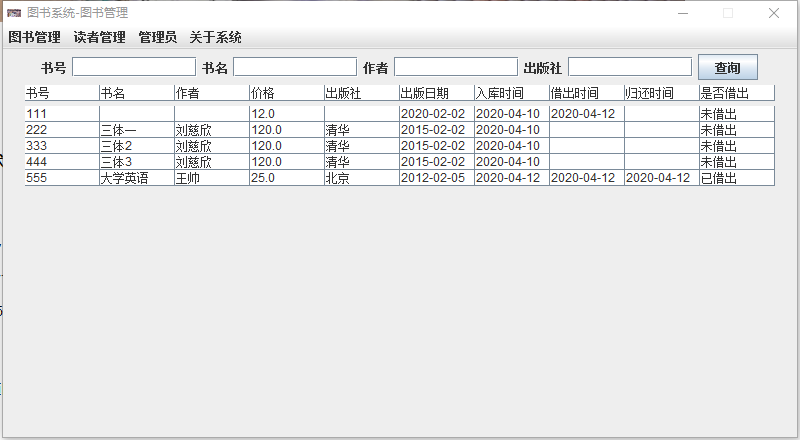Click price 120.0 in the 三体2 row
Screen dimensions: 800x440
point(287,146)
